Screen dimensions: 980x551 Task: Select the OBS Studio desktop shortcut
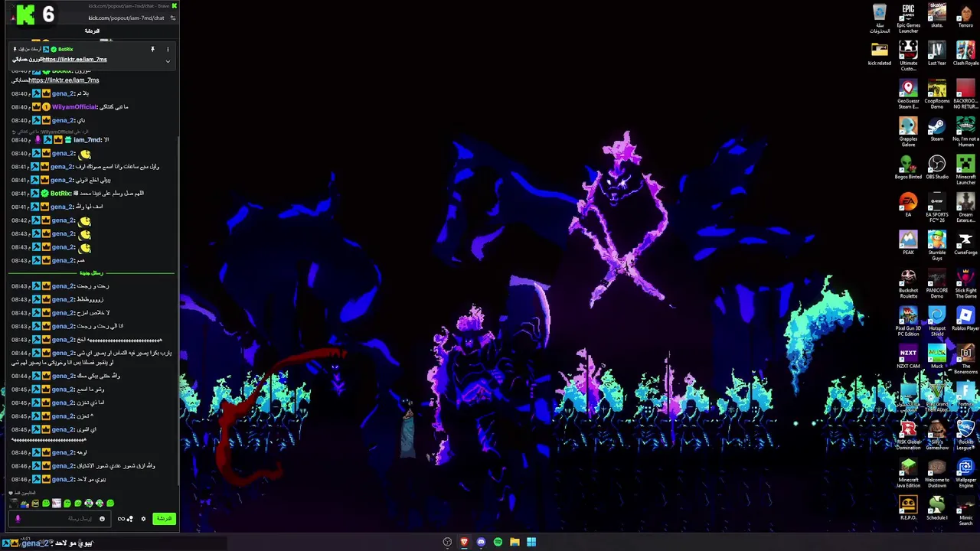(x=937, y=168)
